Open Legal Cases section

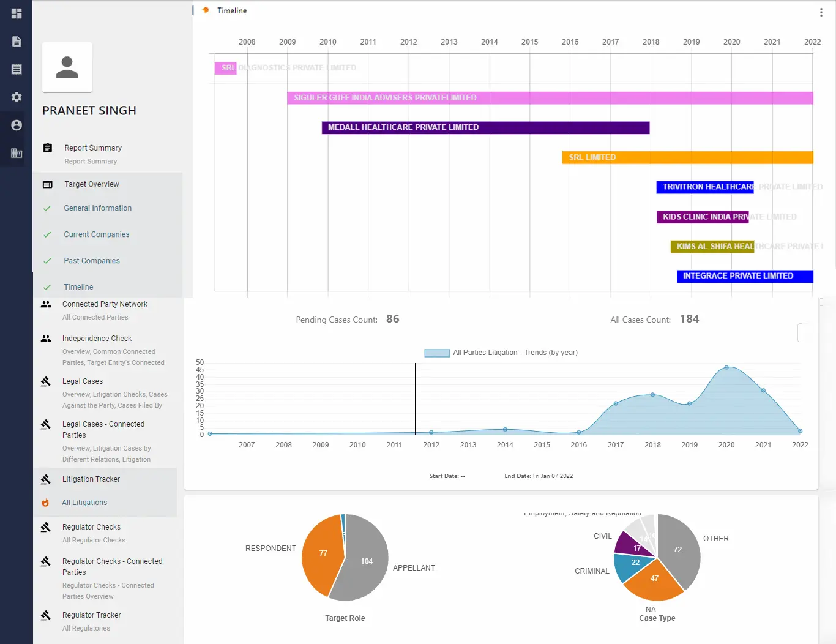pyautogui.click(x=83, y=381)
